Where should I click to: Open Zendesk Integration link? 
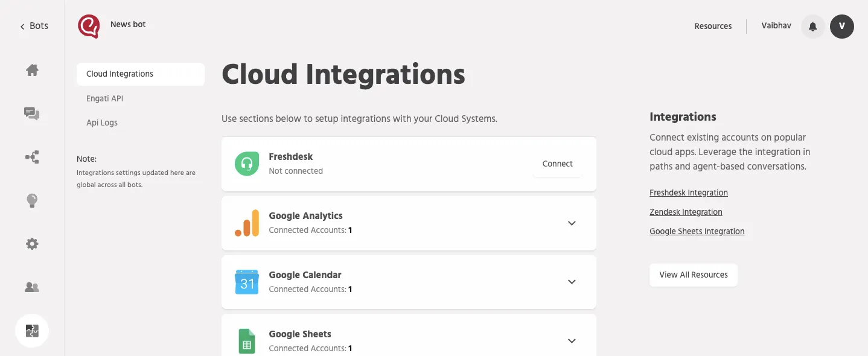pyautogui.click(x=686, y=212)
